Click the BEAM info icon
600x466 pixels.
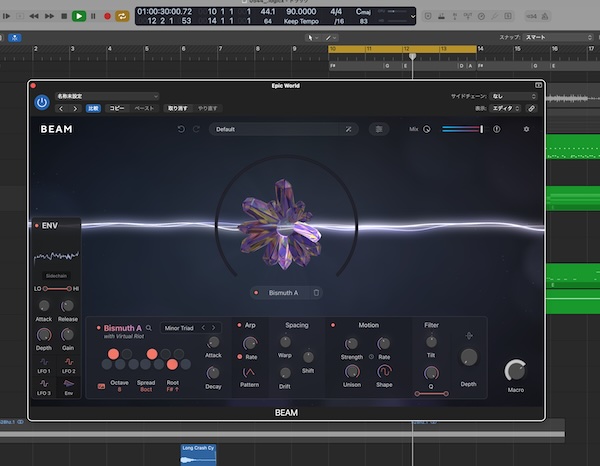pyautogui.click(x=496, y=129)
